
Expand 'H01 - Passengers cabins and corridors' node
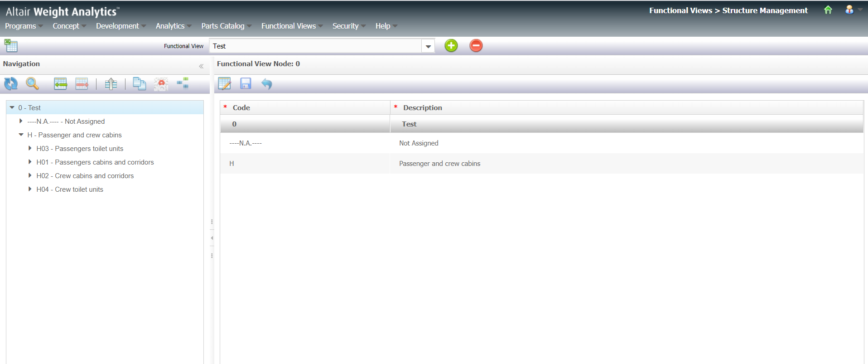pyautogui.click(x=30, y=162)
